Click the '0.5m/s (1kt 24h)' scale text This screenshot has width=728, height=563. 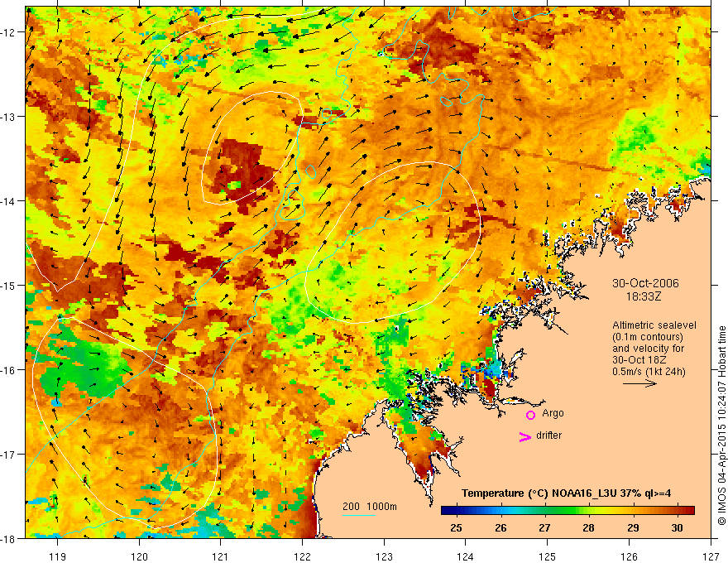(x=649, y=372)
